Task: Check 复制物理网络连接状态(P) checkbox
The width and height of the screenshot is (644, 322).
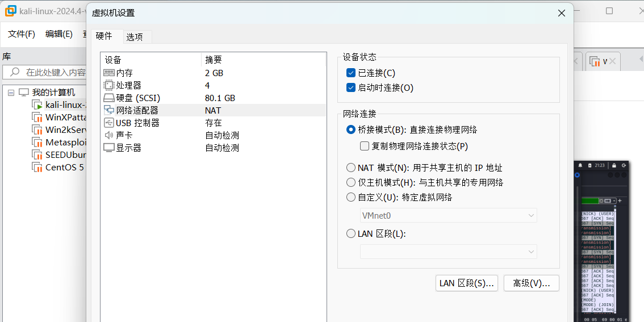Action: pos(364,146)
